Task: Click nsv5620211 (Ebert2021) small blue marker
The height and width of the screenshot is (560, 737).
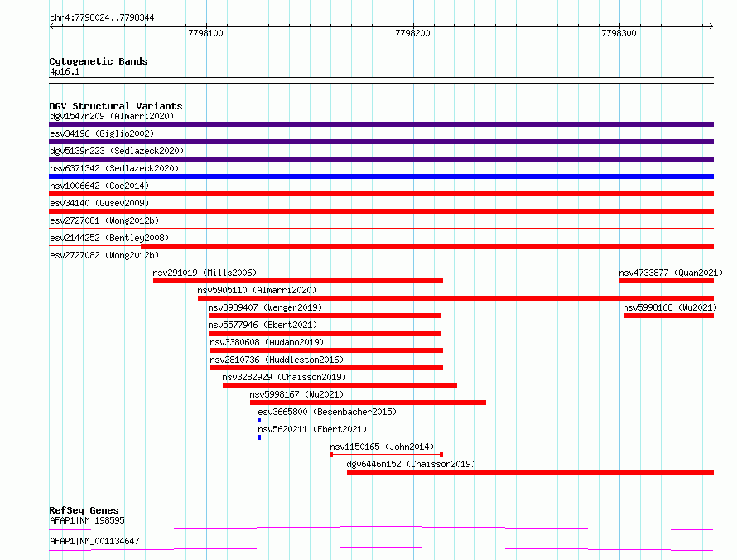Action: coord(259,437)
